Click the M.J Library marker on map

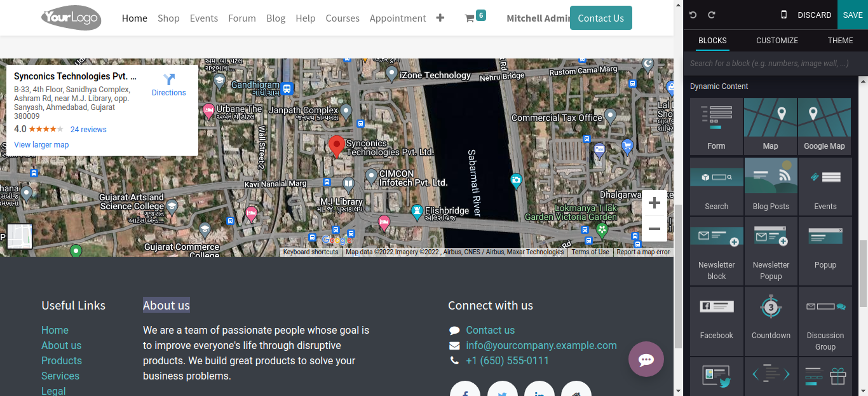click(x=348, y=184)
